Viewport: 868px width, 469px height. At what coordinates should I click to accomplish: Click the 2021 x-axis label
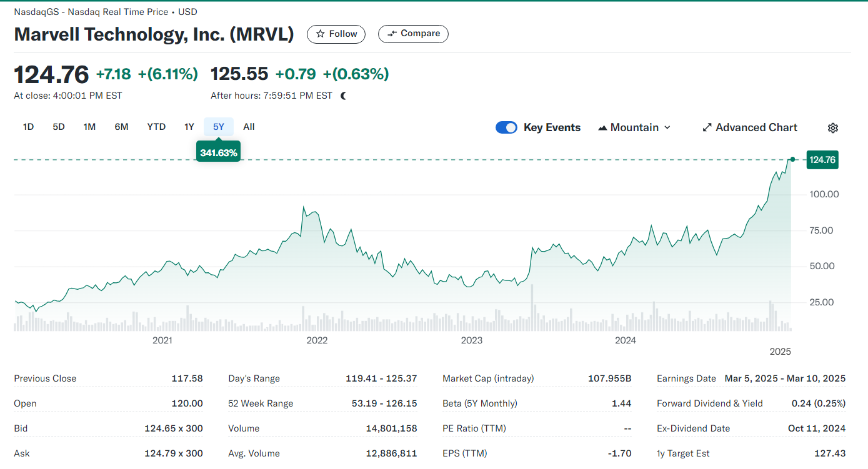point(162,340)
